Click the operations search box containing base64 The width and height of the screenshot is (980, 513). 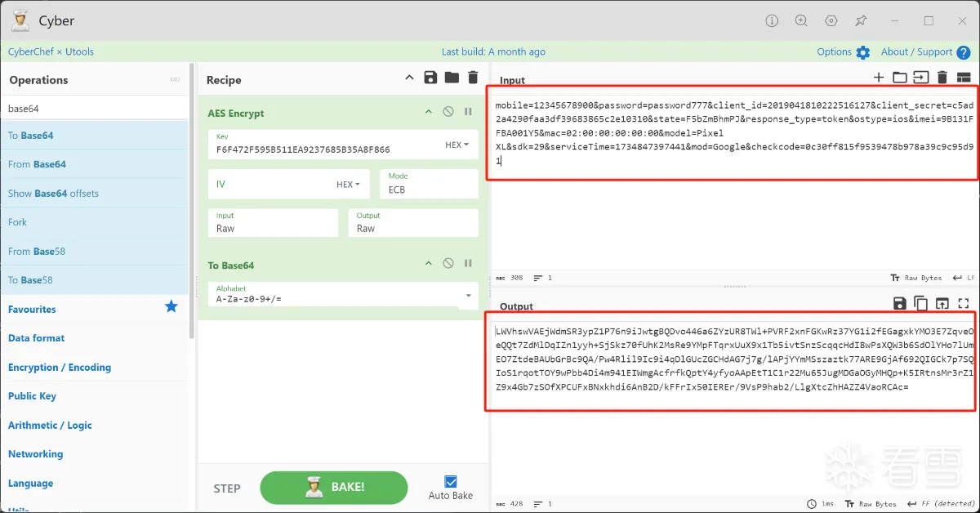coord(94,108)
